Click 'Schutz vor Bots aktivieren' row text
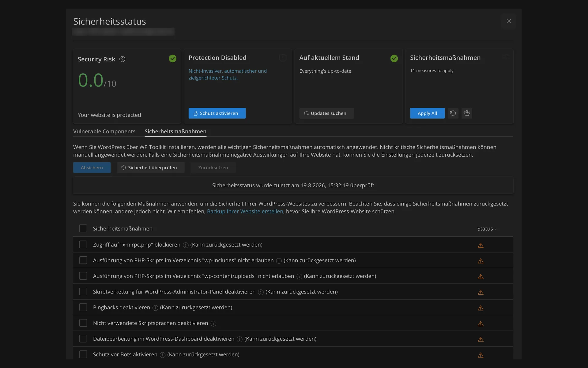 (125, 355)
